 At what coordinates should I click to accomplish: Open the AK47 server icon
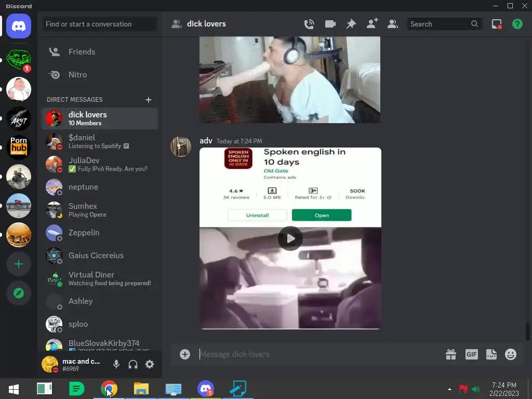19,118
